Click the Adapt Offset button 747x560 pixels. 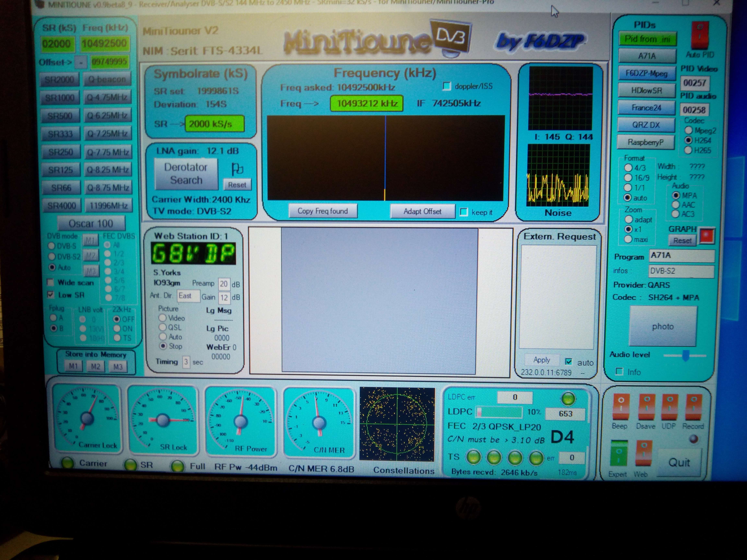pyautogui.click(x=422, y=212)
